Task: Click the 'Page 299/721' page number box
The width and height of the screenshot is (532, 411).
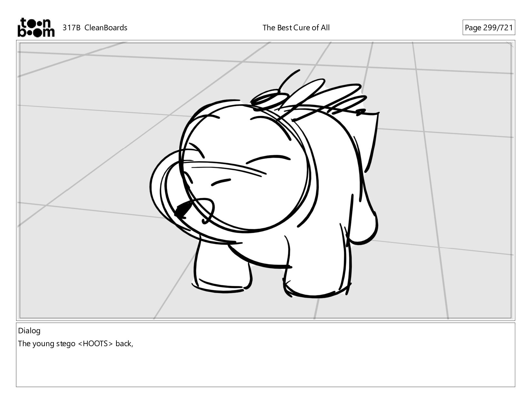Action: click(x=488, y=27)
